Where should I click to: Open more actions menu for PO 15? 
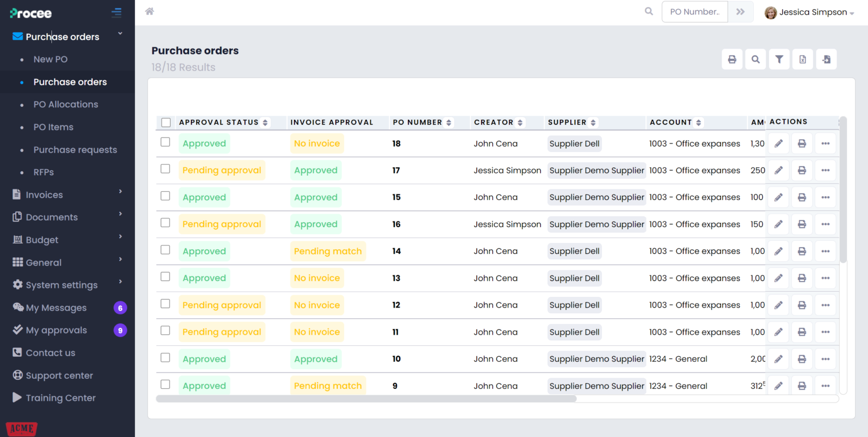[x=825, y=197]
